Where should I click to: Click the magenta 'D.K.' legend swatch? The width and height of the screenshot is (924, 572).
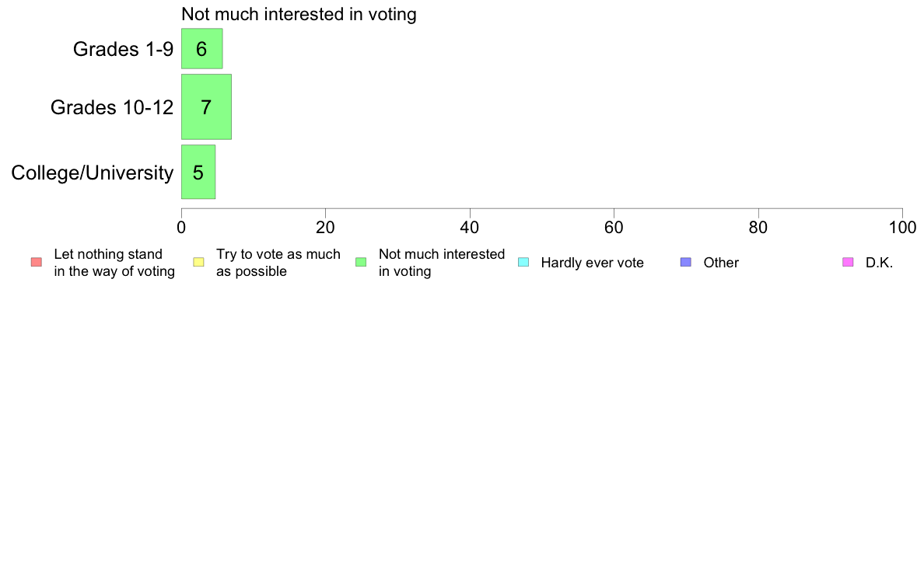pyautogui.click(x=848, y=262)
